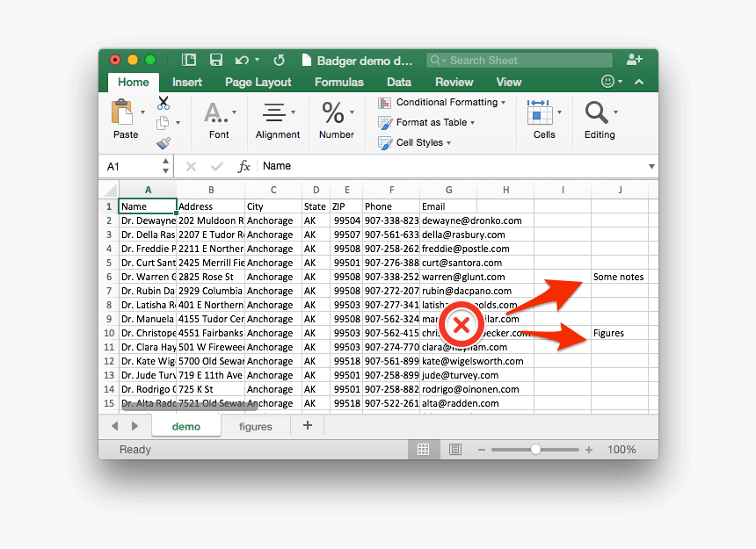Add a new sheet with the plus button

point(306,426)
